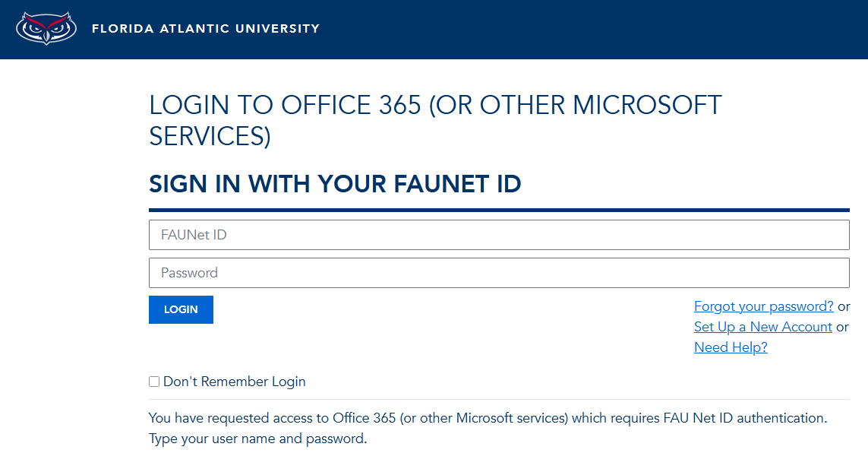Open the Forgot your password? link

click(763, 306)
